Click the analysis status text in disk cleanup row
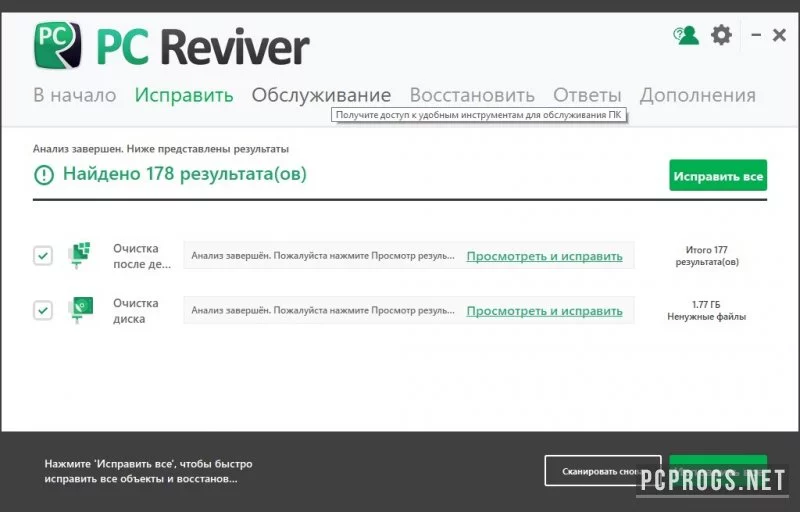This screenshot has height=512, width=800. click(322, 310)
